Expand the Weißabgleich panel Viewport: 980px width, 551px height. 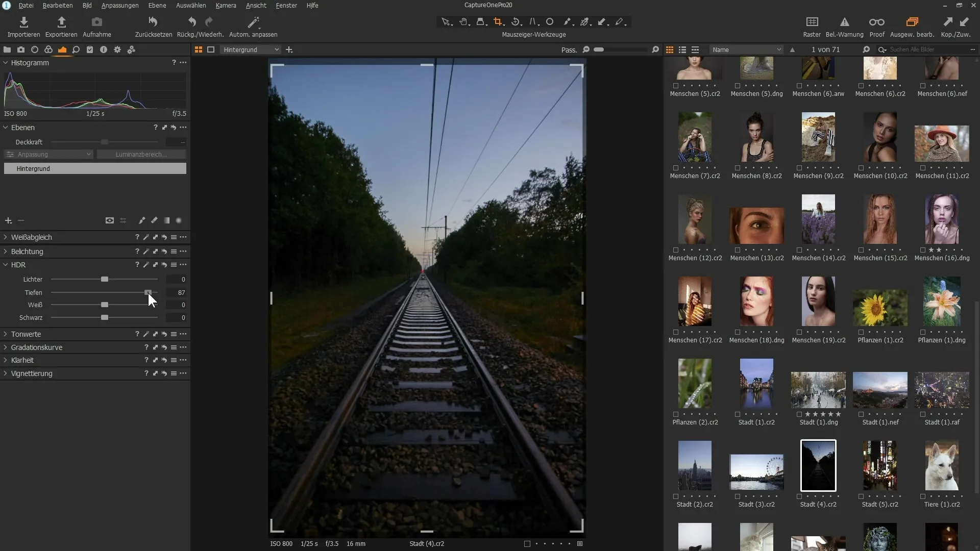point(6,237)
